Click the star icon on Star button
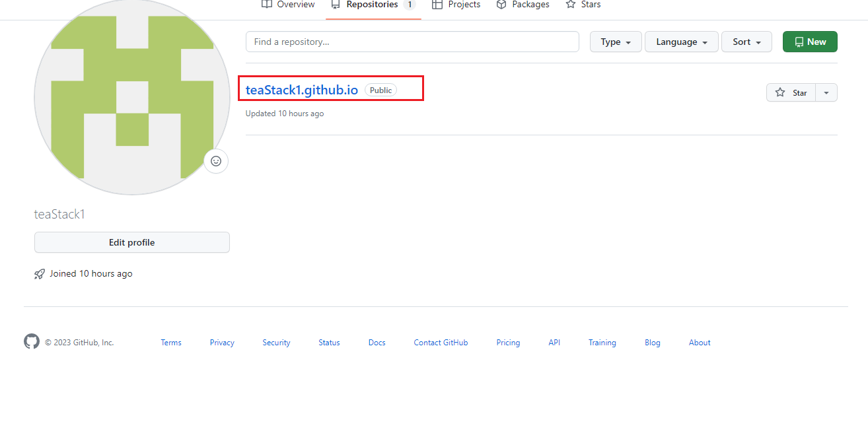This screenshot has width=868, height=443. click(x=780, y=92)
